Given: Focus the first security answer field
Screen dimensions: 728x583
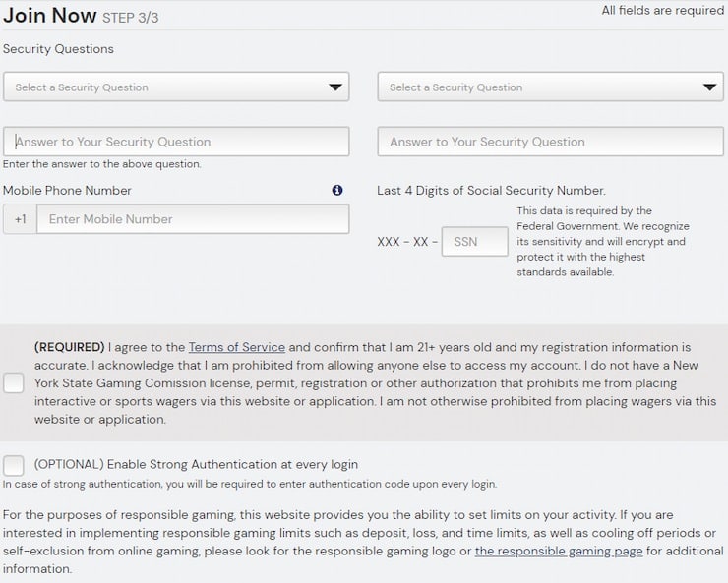Looking at the screenshot, I should click(x=176, y=142).
